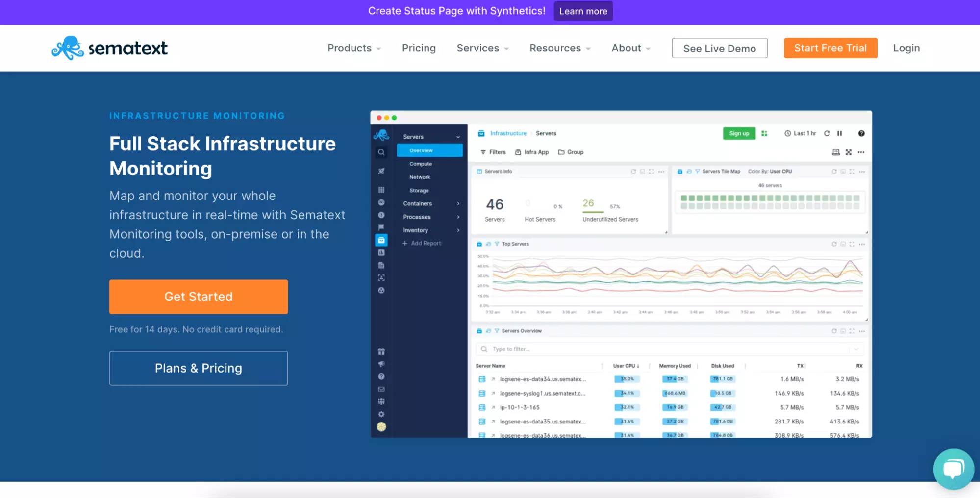Open the Last 1 hr time range picker
This screenshot has height=498, width=980.
point(800,133)
